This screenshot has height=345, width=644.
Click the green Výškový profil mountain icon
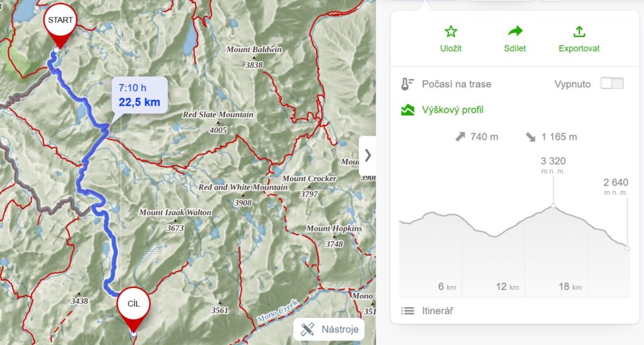pos(408,110)
